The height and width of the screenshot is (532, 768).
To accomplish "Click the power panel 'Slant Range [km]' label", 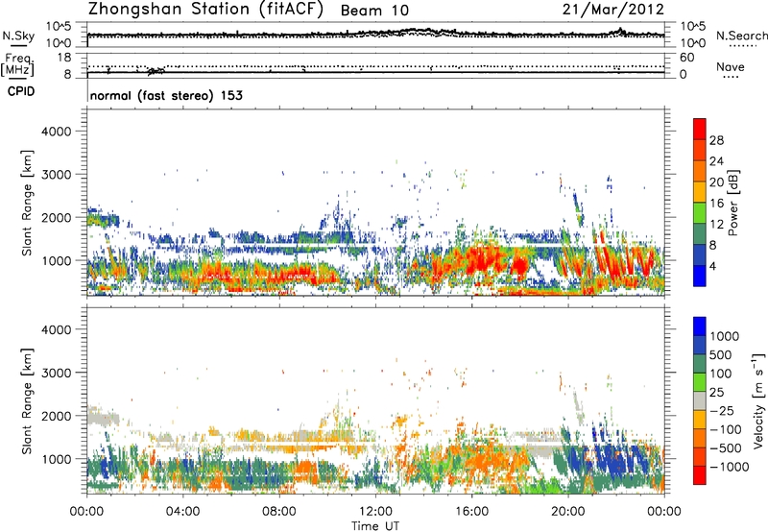I will pyautogui.click(x=27, y=203).
